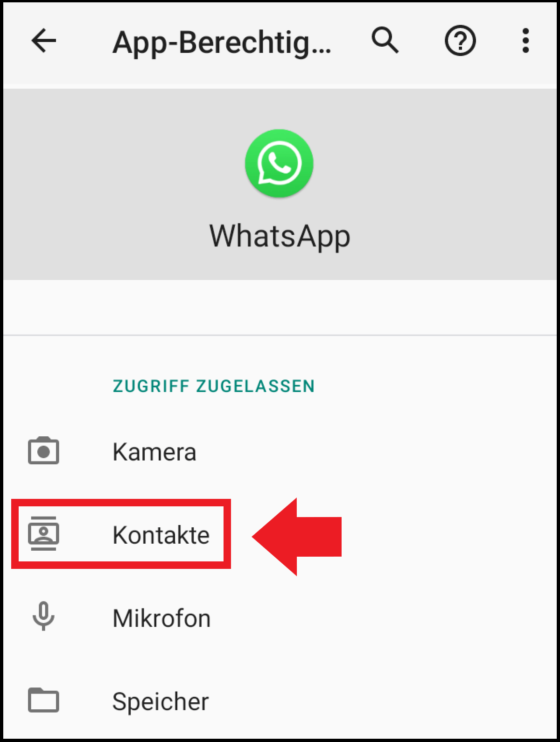This screenshot has height=742, width=560.
Task: Click the ZUGRIFF ZUGELASSEN section header
Action: pos(214,386)
